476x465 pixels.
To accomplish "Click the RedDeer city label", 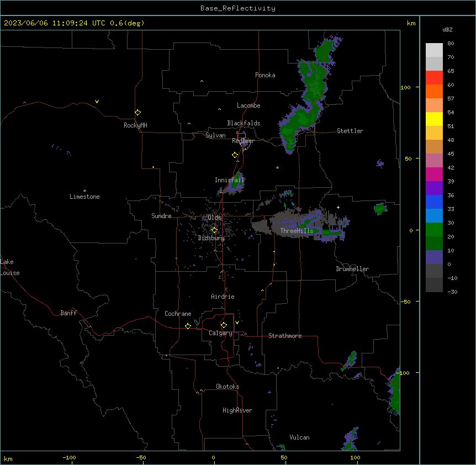I will click(243, 141).
